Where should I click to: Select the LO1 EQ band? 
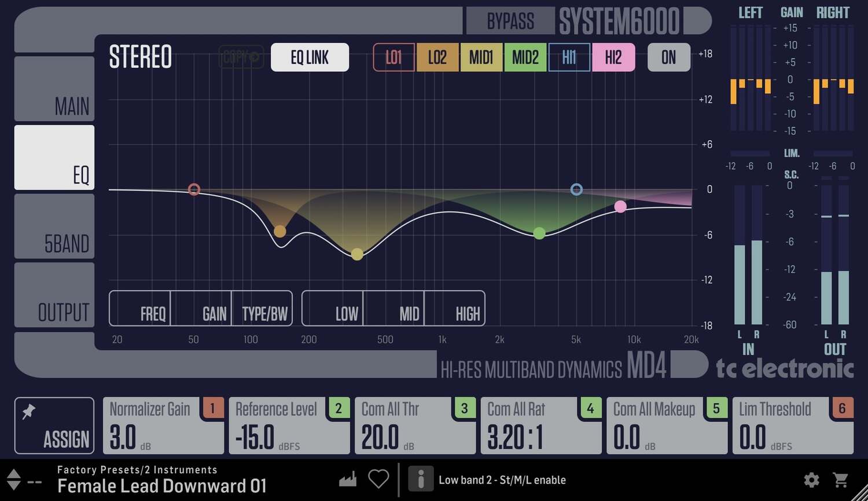coord(394,57)
